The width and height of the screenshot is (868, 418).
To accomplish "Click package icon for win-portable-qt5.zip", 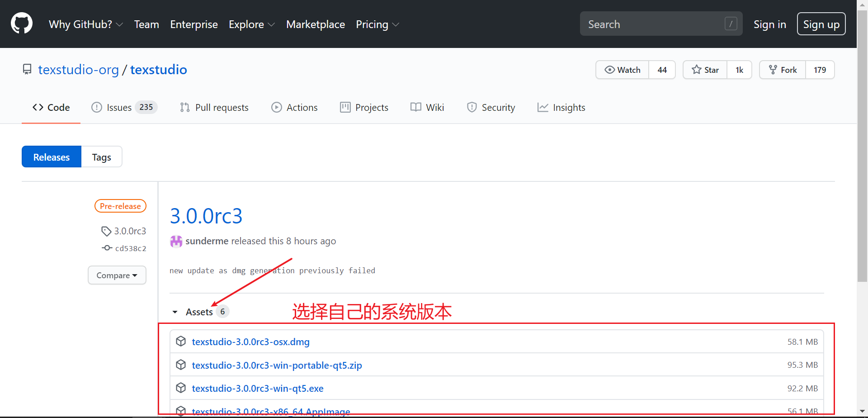I will [x=181, y=365].
